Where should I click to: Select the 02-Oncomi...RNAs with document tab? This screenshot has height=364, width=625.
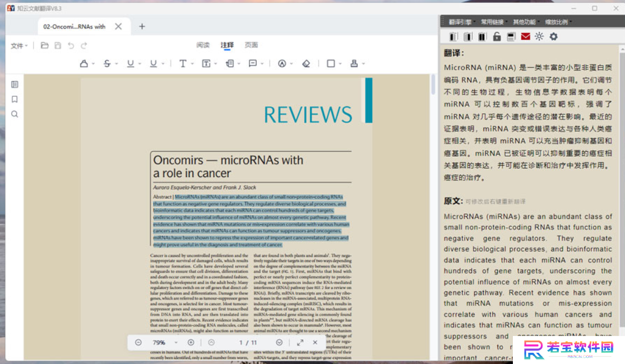click(x=74, y=27)
